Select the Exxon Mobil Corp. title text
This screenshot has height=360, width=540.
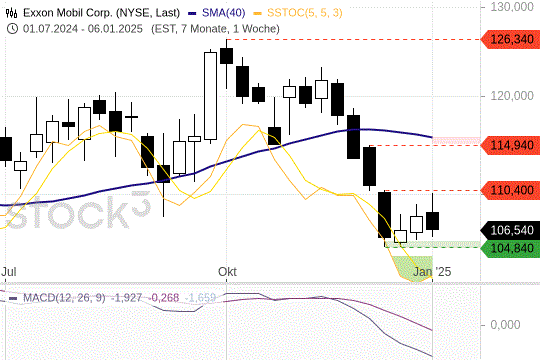tap(102, 13)
